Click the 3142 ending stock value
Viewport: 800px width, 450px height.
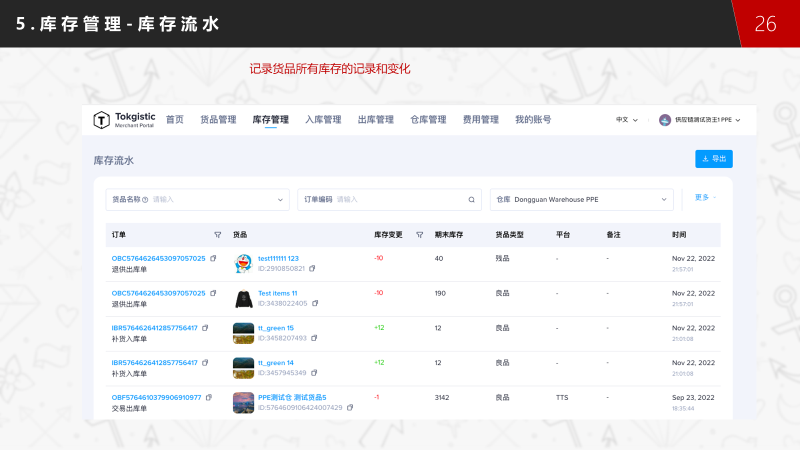tap(442, 397)
